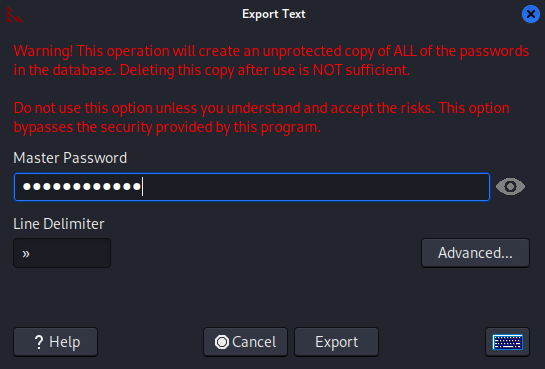Click the red Password Safe logo icon
Screen dimensions: 545x369
(14, 15)
